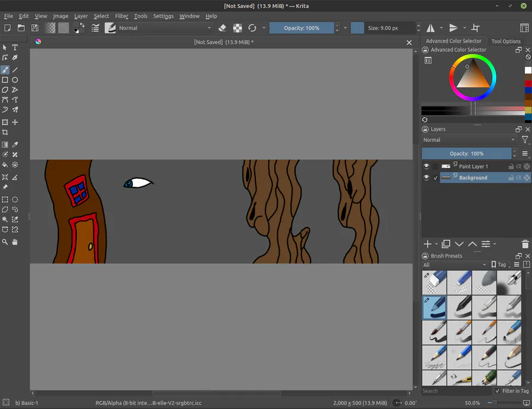This screenshot has height=409, width=532.
Task: Open the Filter menu
Action: pos(121,16)
